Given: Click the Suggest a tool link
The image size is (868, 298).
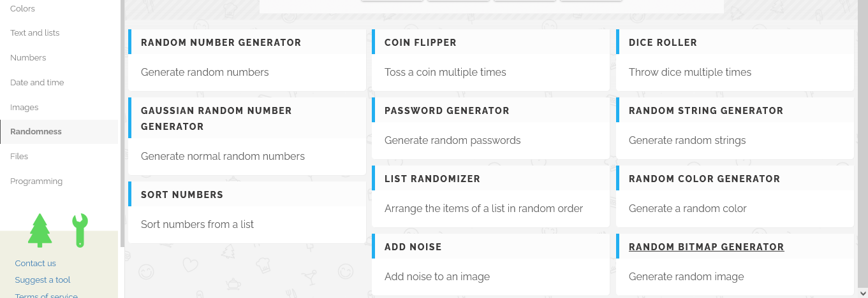Looking at the screenshot, I should pos(42,280).
